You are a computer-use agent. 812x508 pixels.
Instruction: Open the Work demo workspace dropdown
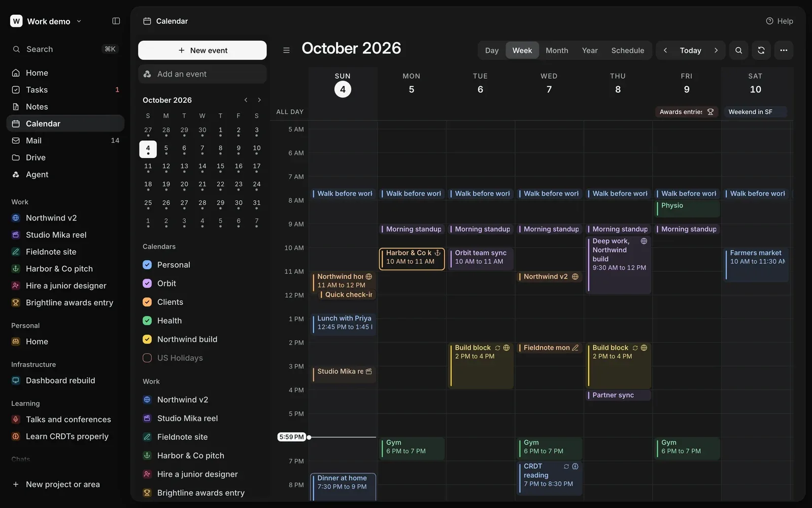(x=46, y=21)
